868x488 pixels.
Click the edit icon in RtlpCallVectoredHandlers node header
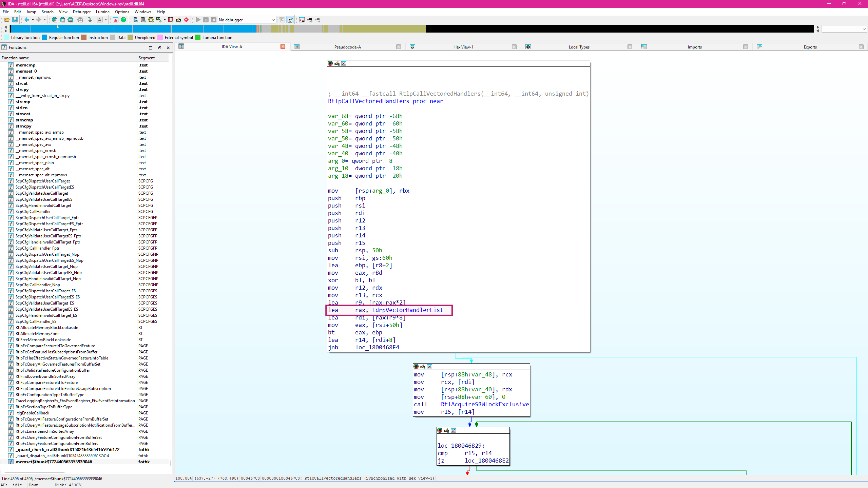click(x=337, y=63)
